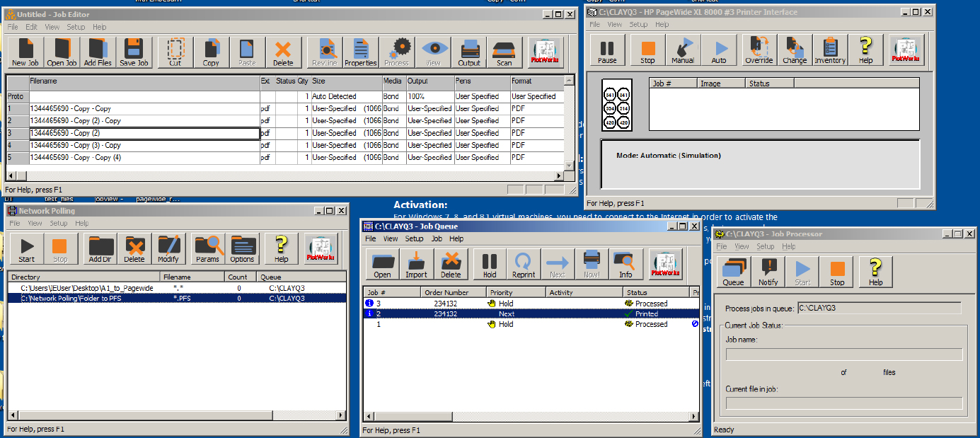980x438 pixels.
Task: Start network polling with the Start button
Action: [27, 249]
